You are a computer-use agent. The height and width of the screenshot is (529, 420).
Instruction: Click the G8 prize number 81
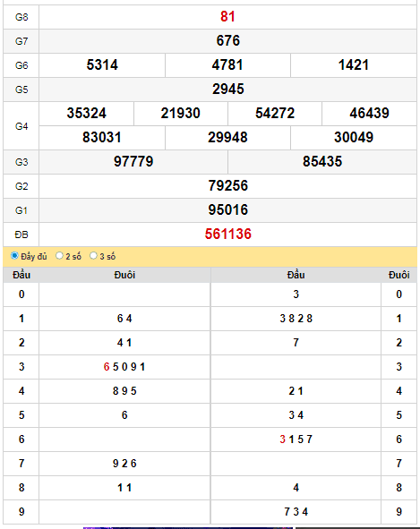(227, 16)
